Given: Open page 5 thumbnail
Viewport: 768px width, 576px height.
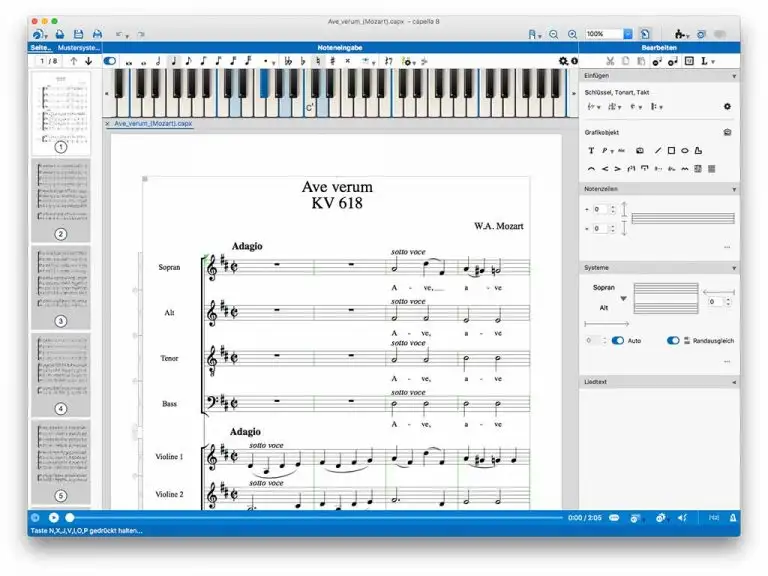Looking at the screenshot, I should tap(61, 462).
